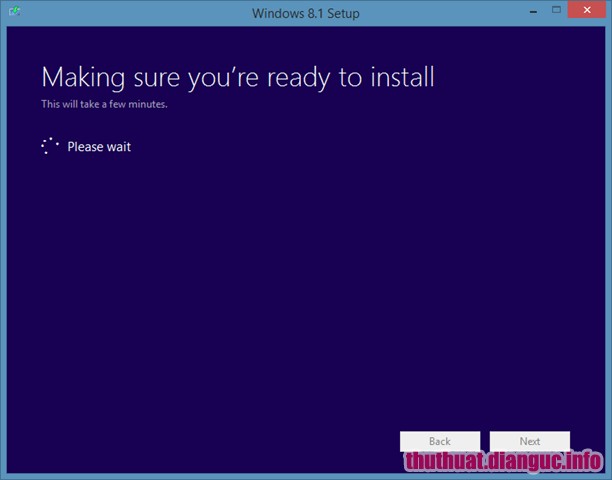Click the 'Windows 8.1 Setup' window title
Image resolution: width=612 pixels, height=480 pixels.
(x=306, y=13)
